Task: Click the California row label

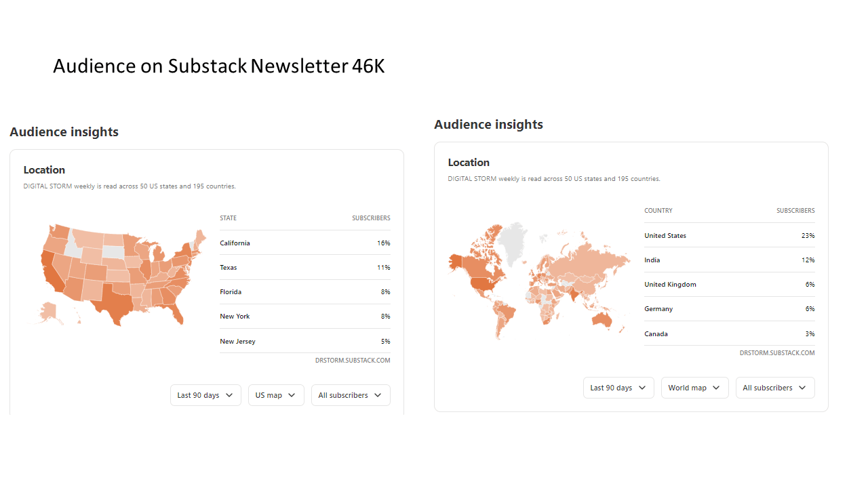Action: pyautogui.click(x=235, y=243)
